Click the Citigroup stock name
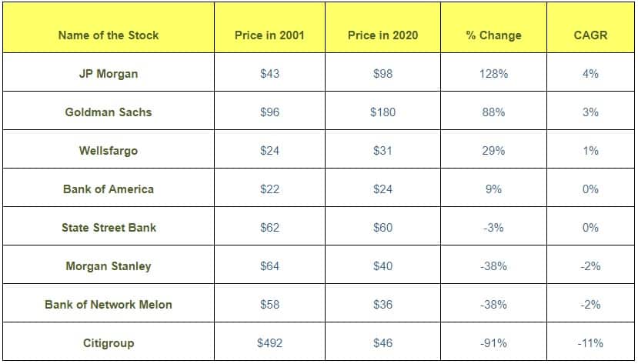 click(109, 343)
